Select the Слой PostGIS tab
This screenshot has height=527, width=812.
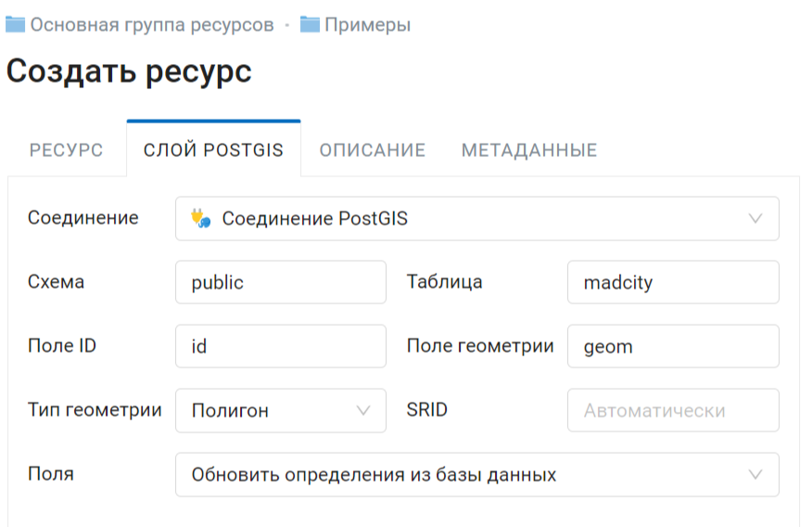tap(213, 149)
